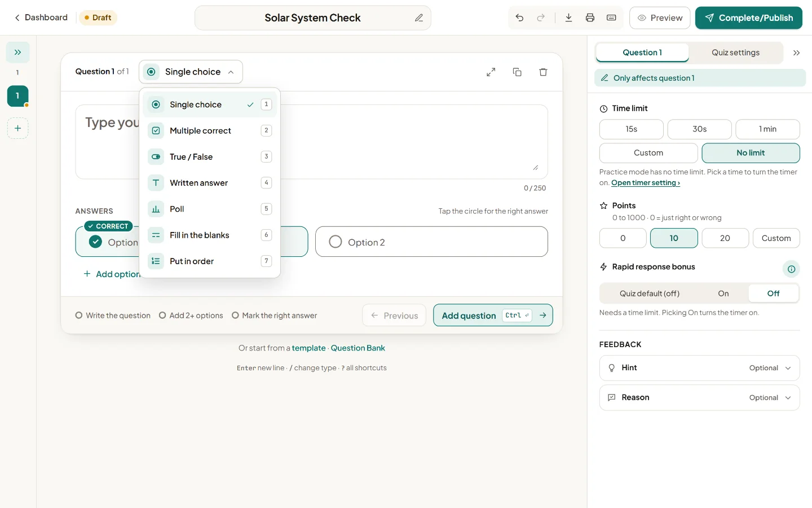Add new question with sidebar plus
812x508 pixels.
click(18, 128)
